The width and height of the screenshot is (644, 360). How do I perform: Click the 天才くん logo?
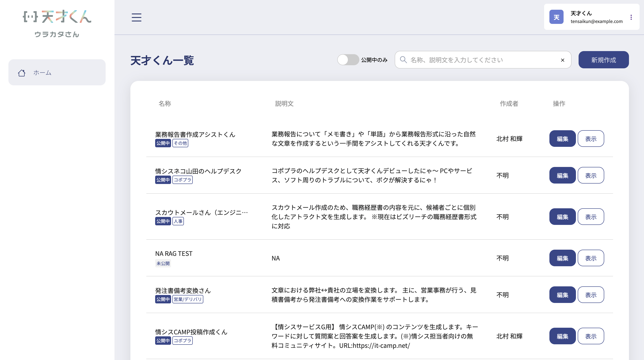[x=57, y=17]
